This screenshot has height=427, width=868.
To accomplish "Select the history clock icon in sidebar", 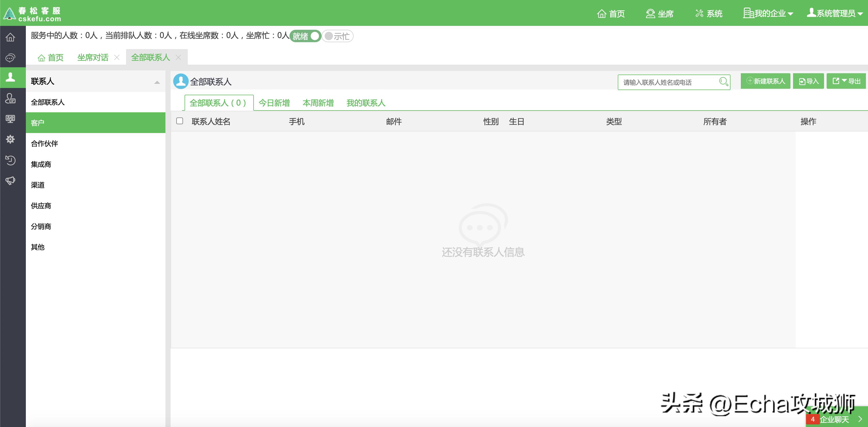I will [10, 160].
